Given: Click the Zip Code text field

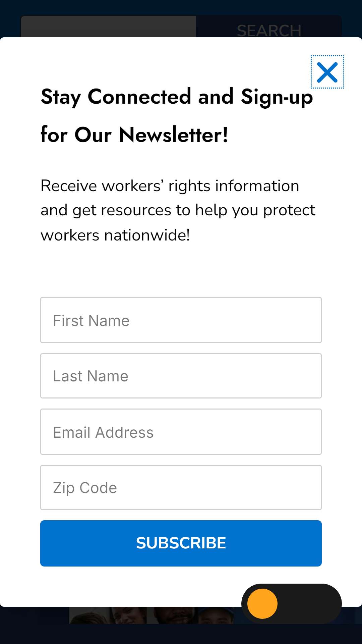Looking at the screenshot, I should coord(181,488).
